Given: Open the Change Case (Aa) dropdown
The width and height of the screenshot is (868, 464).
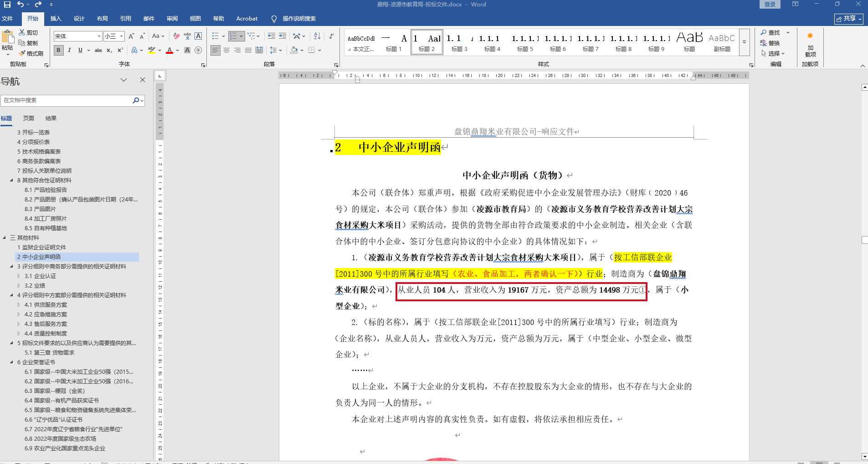Looking at the screenshot, I should [158, 36].
